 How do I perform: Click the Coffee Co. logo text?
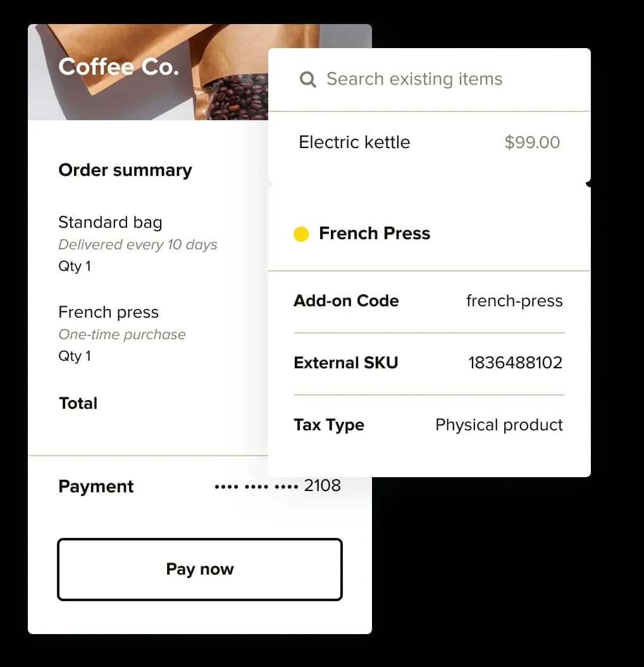coord(118,67)
